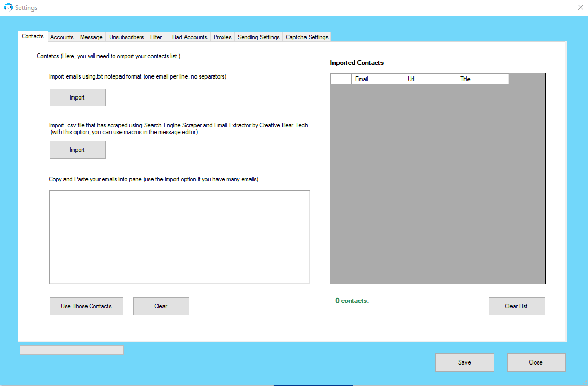Switch to the Accounts tab
Image resolution: width=588 pixels, height=386 pixels.
click(x=62, y=37)
